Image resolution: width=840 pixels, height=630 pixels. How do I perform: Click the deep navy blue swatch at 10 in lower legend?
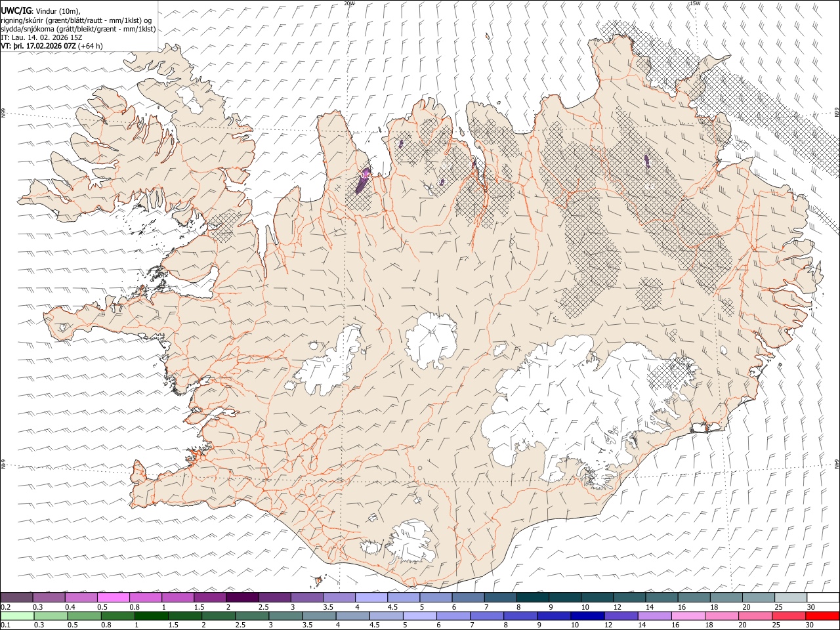pos(586,616)
